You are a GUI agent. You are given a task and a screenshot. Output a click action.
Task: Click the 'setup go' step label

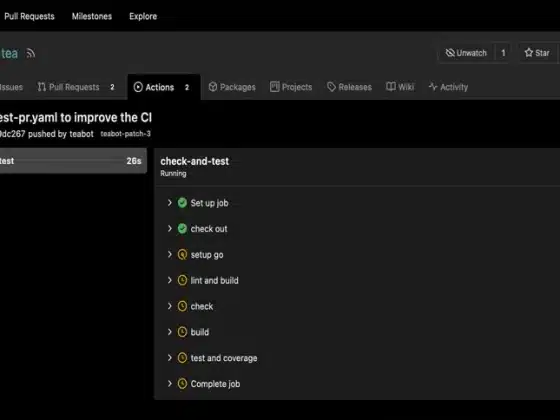pos(207,255)
